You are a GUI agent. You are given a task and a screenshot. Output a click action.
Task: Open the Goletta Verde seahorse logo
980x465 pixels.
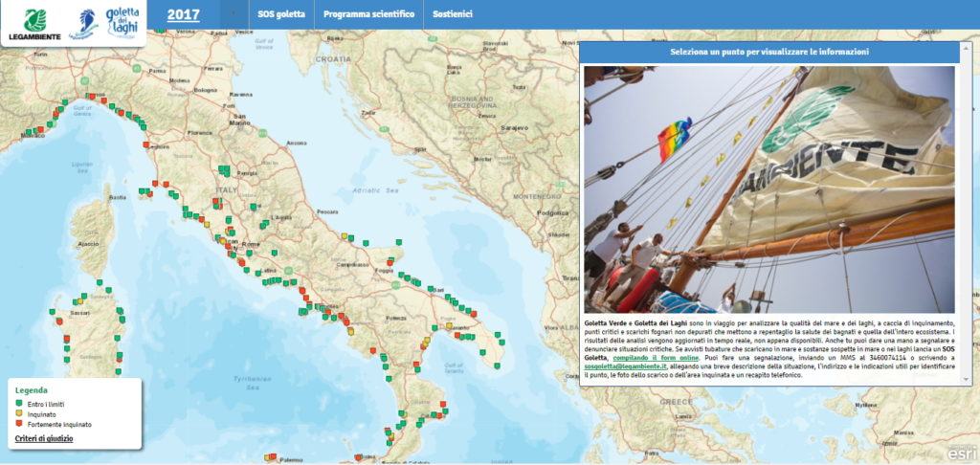84,24
